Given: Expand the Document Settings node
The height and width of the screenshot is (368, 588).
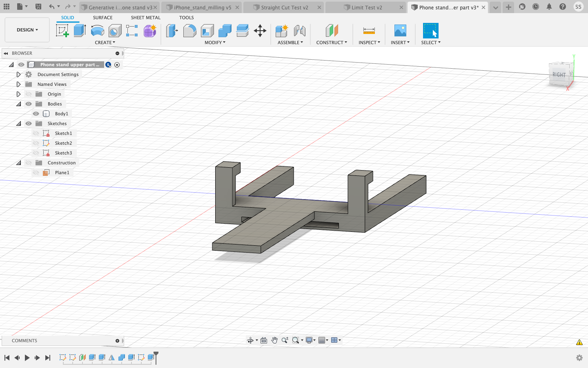Looking at the screenshot, I should point(18,74).
